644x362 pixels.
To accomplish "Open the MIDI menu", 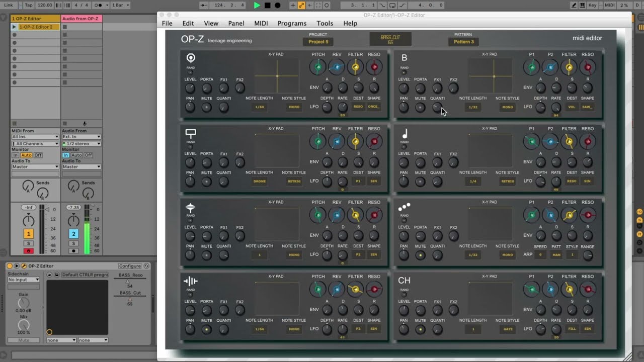I will (261, 23).
